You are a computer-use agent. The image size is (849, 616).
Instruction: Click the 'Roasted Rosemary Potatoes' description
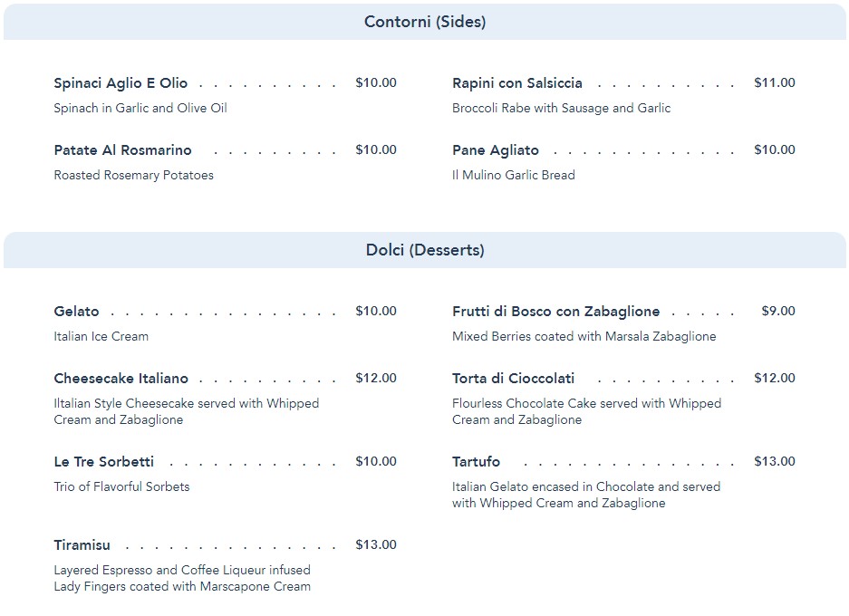133,176
